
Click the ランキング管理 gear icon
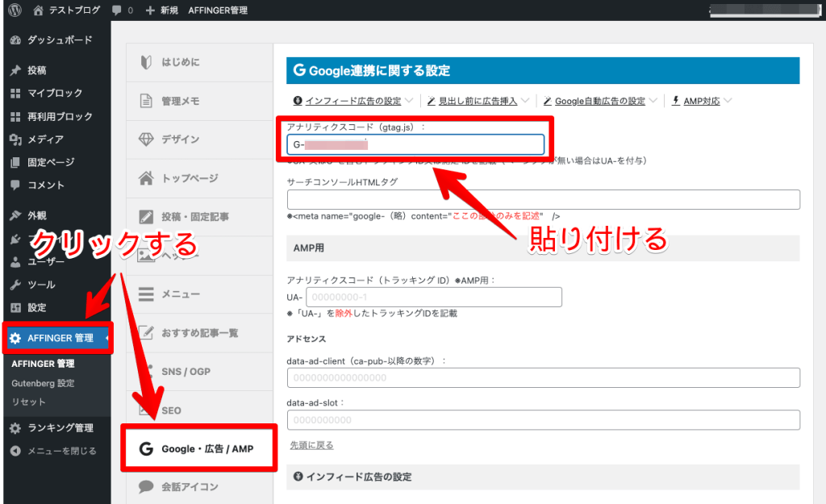tap(15, 428)
